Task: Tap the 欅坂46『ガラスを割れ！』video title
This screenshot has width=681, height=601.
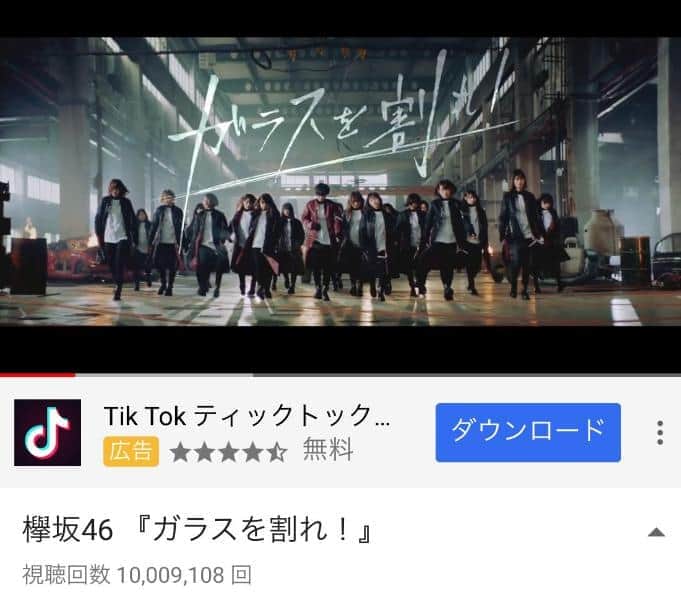Action: [198, 529]
